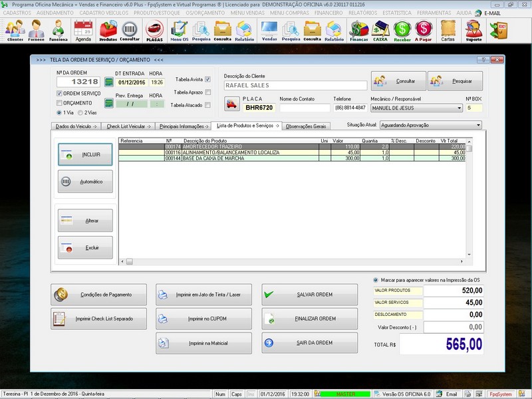
Task: Expand Mecânico / Responsável dropdown
Action: click(x=459, y=108)
